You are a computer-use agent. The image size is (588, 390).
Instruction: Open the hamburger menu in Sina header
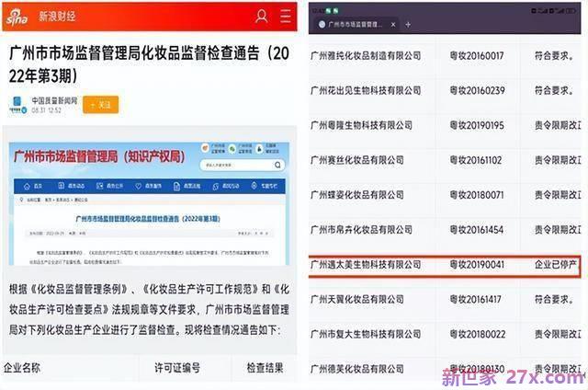coord(286,17)
